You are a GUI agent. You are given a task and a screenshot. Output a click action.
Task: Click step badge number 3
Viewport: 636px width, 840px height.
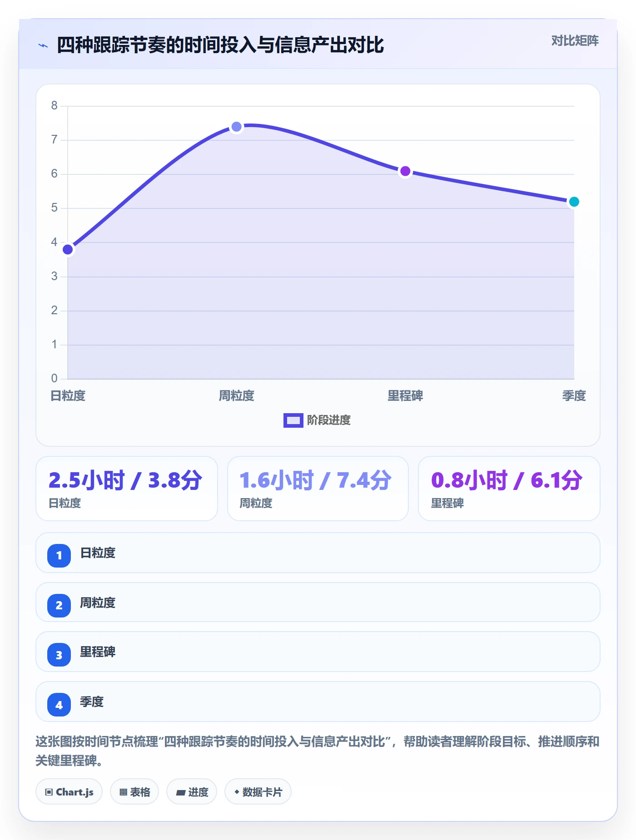[59, 655]
